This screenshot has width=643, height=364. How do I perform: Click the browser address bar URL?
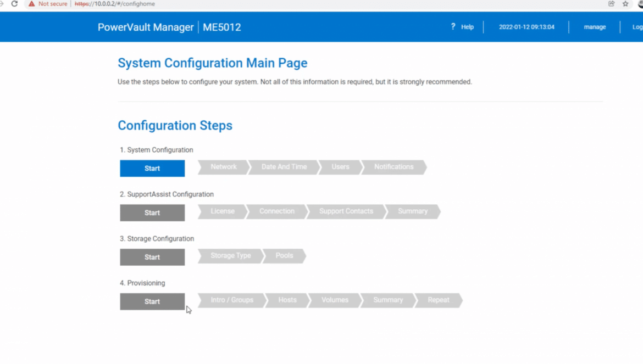[115, 4]
